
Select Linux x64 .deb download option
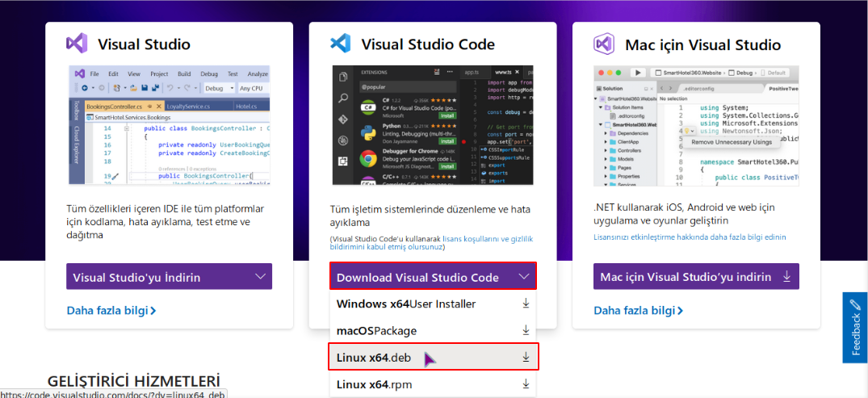coord(433,357)
